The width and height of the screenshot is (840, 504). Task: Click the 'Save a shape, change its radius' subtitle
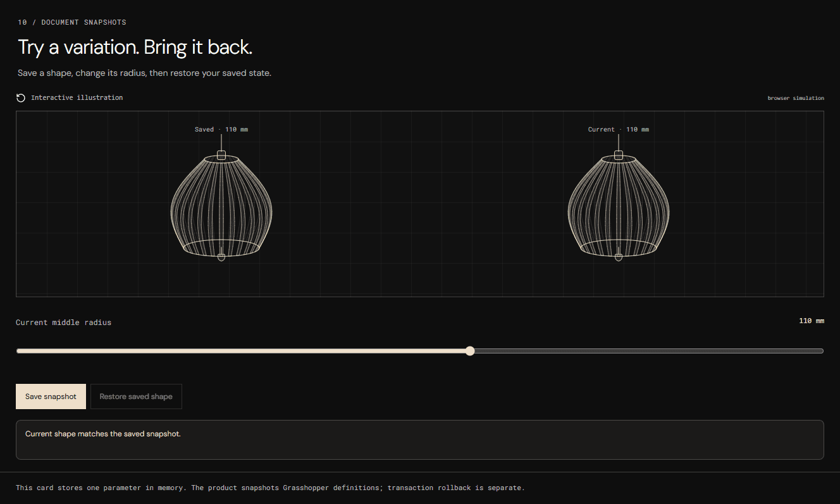pos(144,73)
